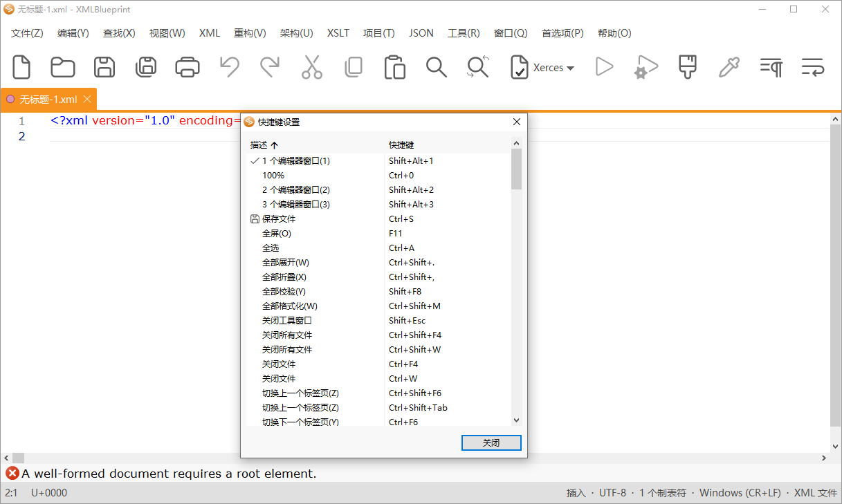Validate document with the checkmark page icon

[x=519, y=68]
